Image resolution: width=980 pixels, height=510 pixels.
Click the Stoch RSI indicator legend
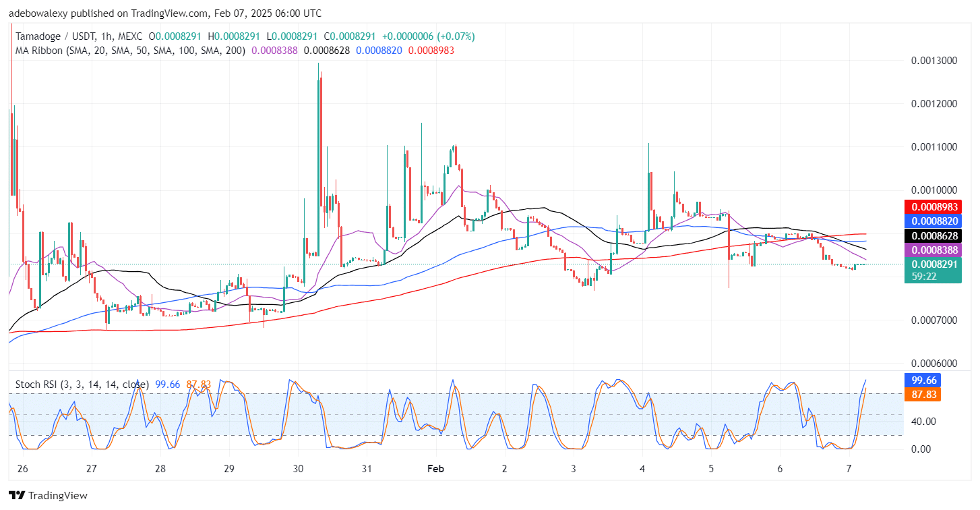82,385
